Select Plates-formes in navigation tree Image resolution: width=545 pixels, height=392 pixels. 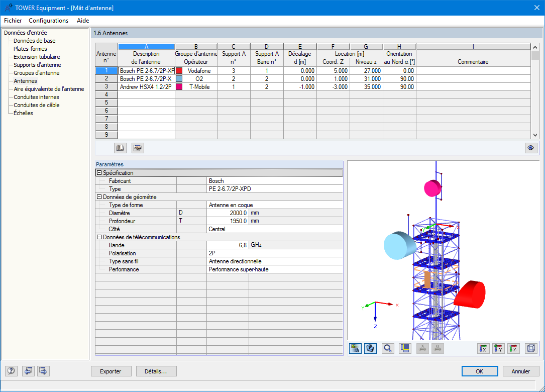pos(30,49)
